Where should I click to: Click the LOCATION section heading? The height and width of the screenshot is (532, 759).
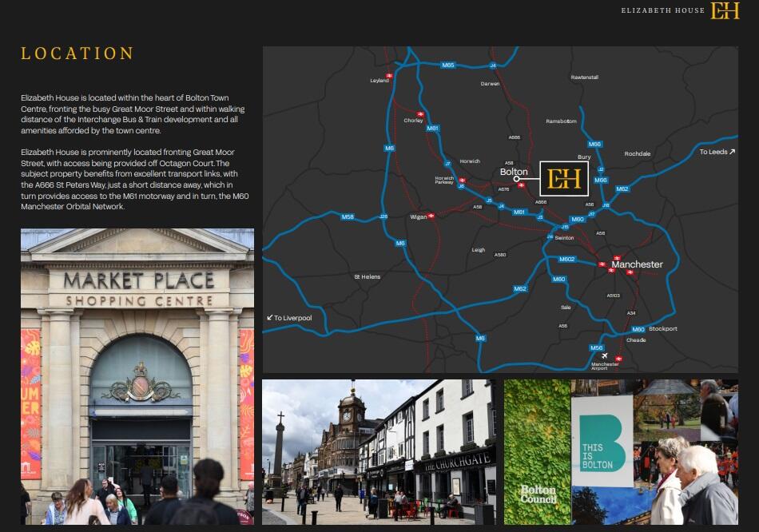77,54
